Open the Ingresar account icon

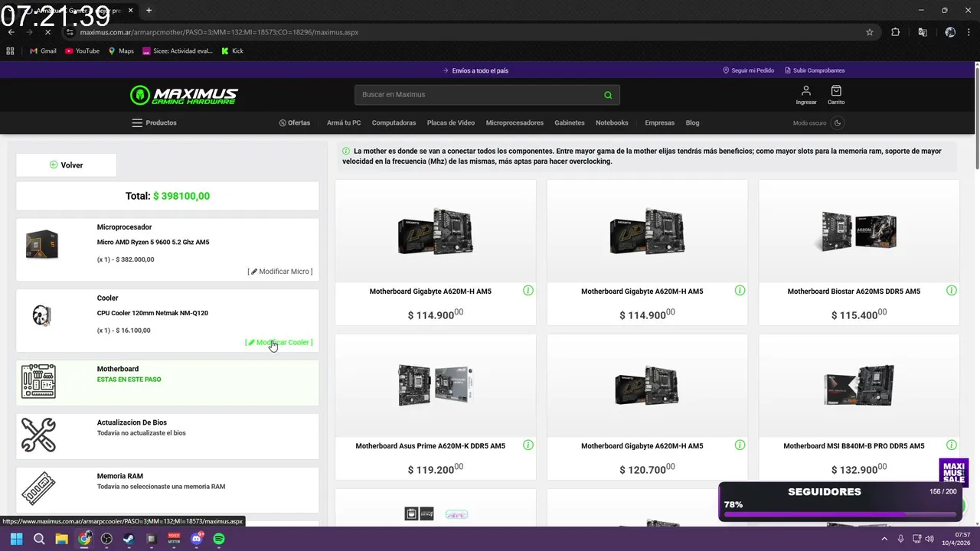pyautogui.click(x=805, y=95)
